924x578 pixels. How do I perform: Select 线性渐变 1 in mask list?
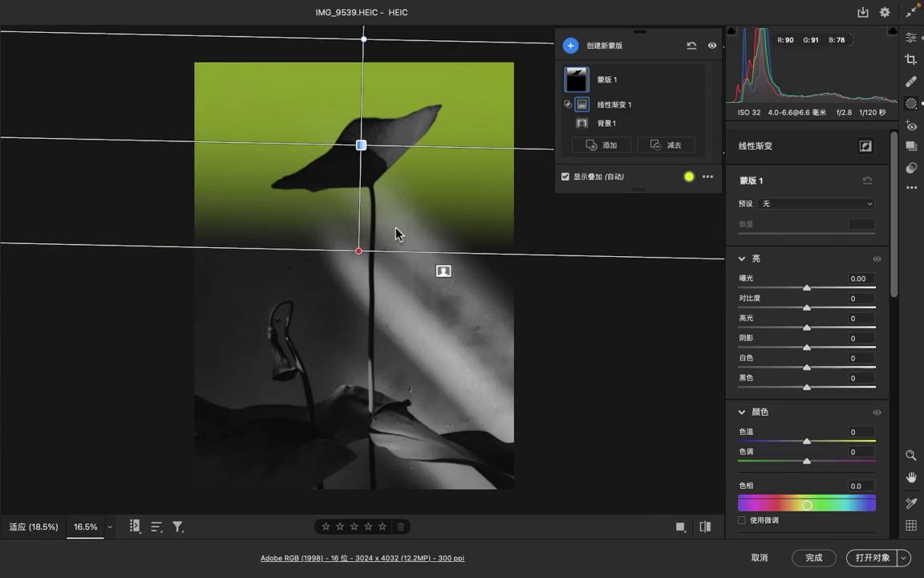click(x=614, y=104)
